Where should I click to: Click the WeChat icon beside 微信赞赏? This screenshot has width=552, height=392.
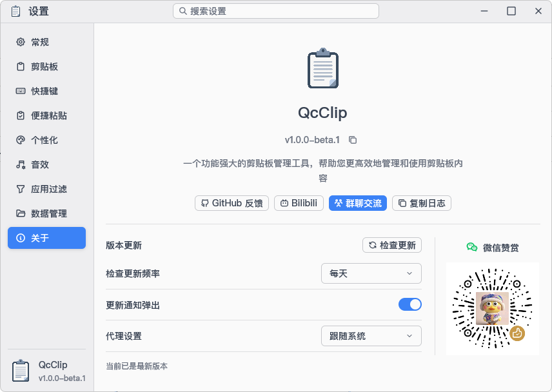click(472, 248)
